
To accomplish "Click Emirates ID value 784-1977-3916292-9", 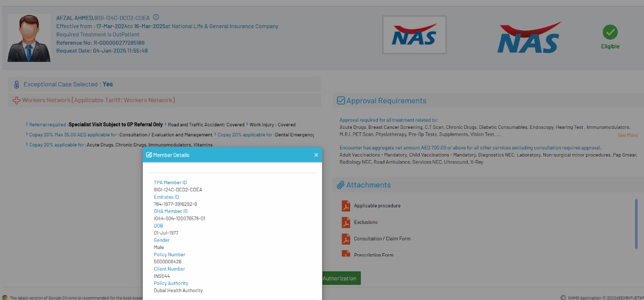I will (176, 204).
